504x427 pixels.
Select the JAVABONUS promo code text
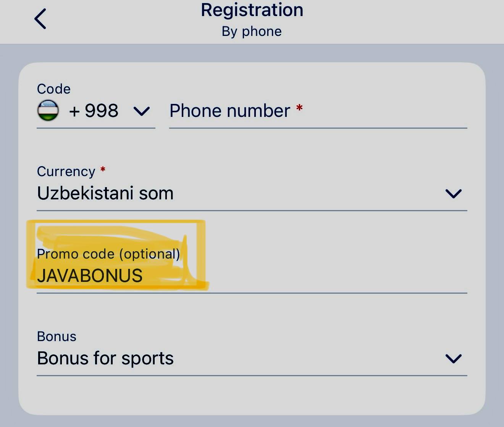90,275
